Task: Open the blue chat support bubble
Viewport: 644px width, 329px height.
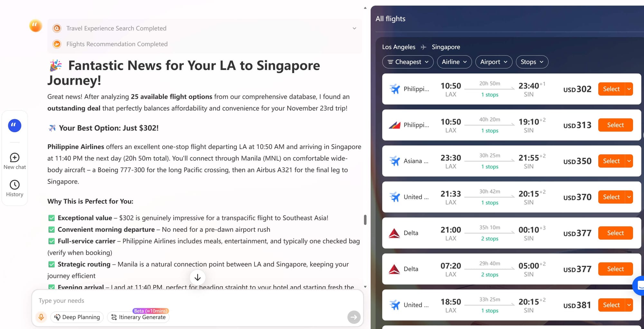Action: coord(639,285)
